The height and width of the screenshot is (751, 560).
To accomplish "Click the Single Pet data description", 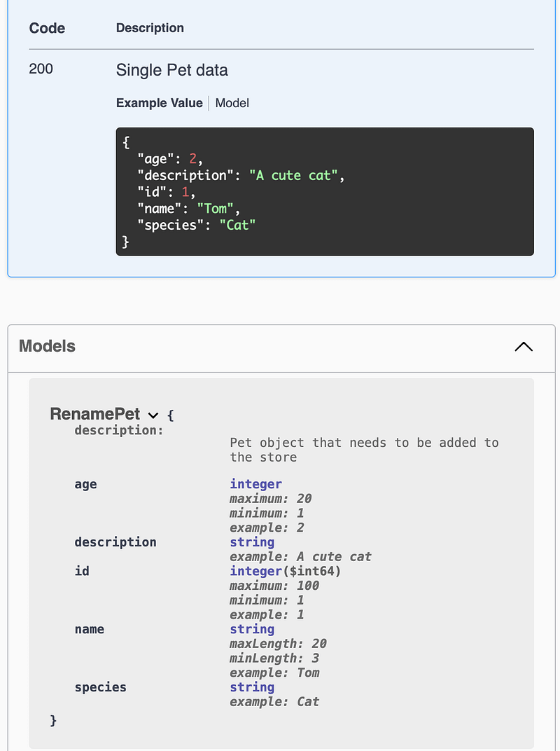I will pyautogui.click(x=171, y=71).
